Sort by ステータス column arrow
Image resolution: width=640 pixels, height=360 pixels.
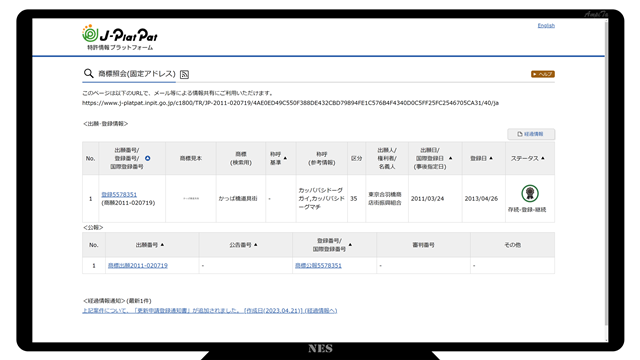(x=543, y=158)
